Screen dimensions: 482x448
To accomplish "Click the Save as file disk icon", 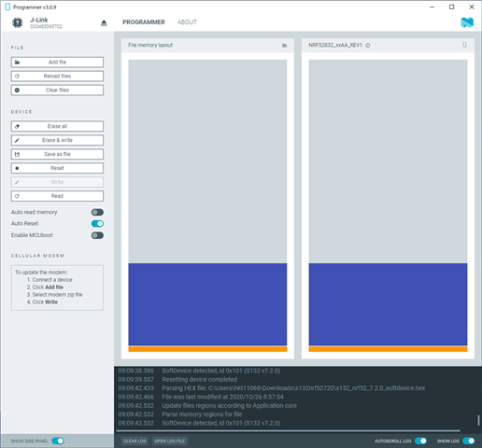I will (17, 154).
